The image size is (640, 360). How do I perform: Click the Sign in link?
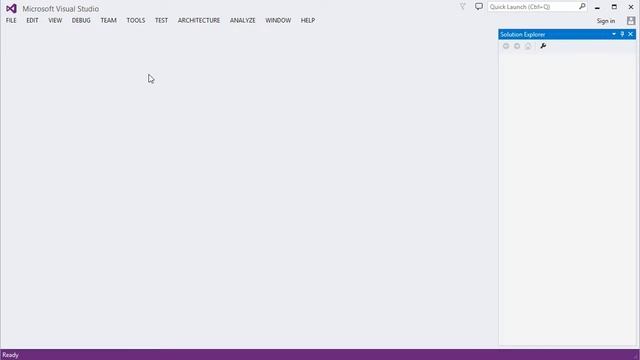(606, 21)
